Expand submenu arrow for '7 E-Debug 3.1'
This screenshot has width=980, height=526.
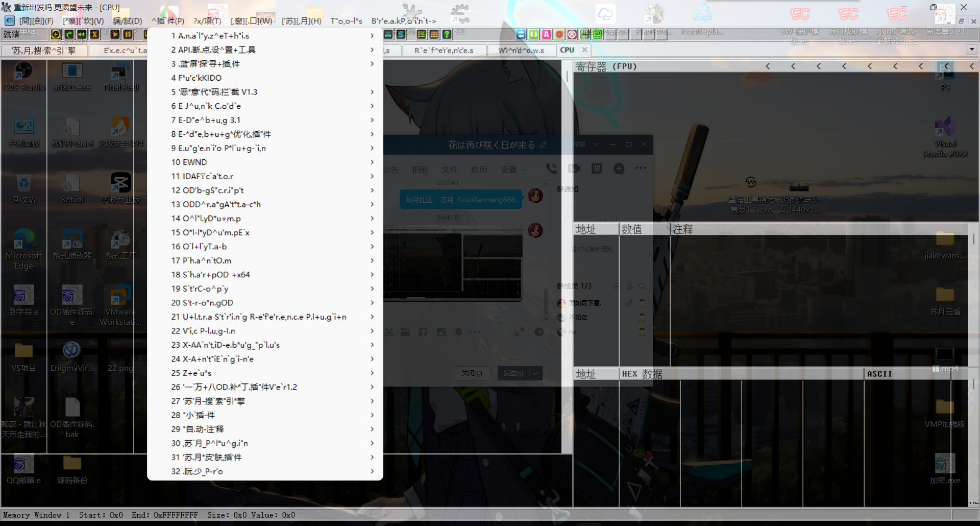372,120
